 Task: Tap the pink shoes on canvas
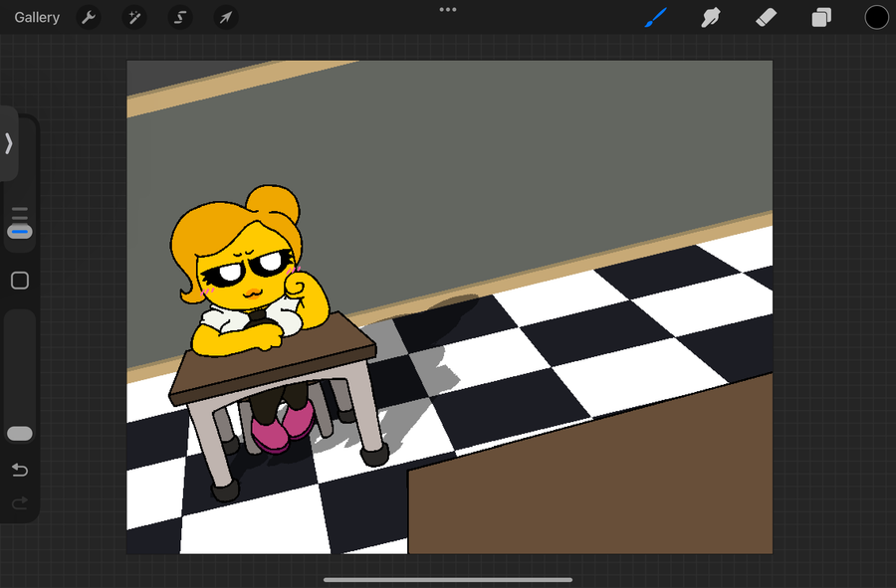click(283, 428)
